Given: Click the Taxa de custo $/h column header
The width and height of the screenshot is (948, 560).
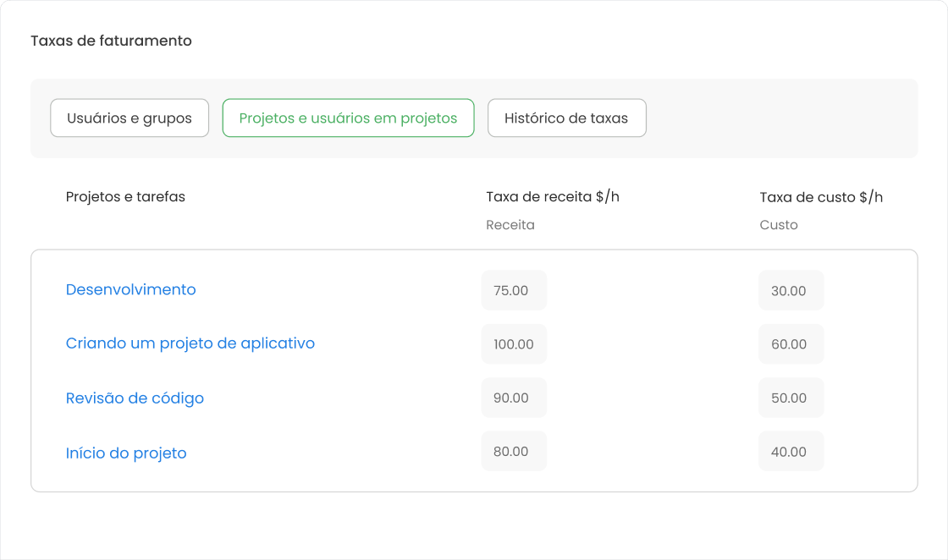Looking at the screenshot, I should coord(821,197).
